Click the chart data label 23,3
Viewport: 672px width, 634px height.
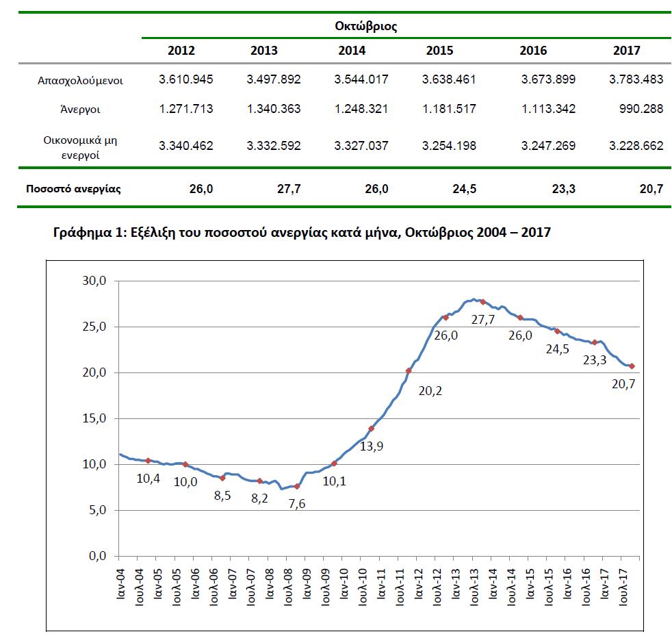coord(595,360)
